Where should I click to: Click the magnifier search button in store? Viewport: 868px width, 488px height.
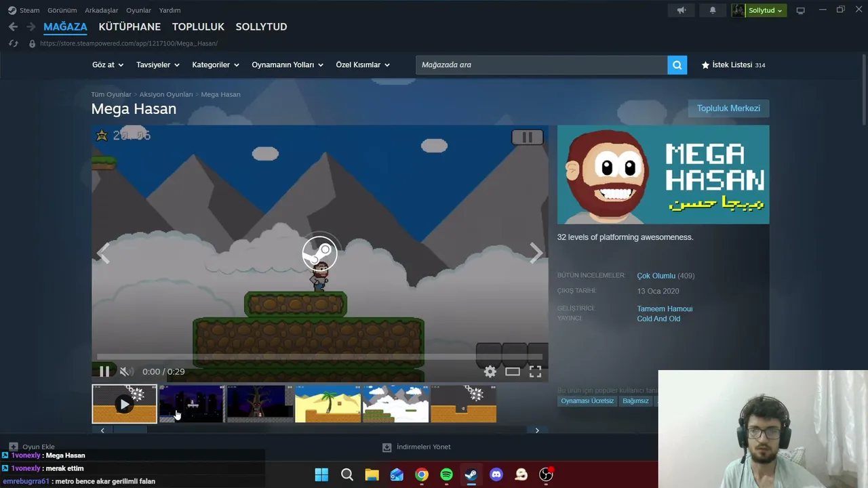tap(677, 65)
